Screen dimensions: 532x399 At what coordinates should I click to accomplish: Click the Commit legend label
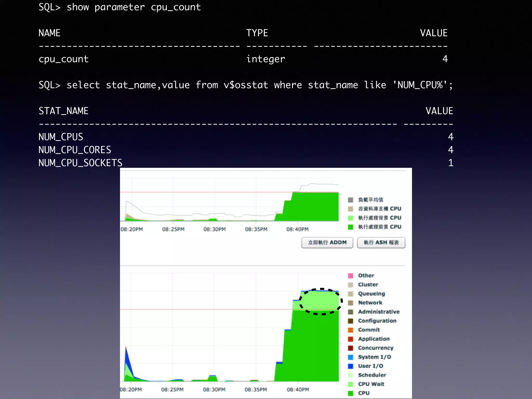pyautogui.click(x=369, y=330)
